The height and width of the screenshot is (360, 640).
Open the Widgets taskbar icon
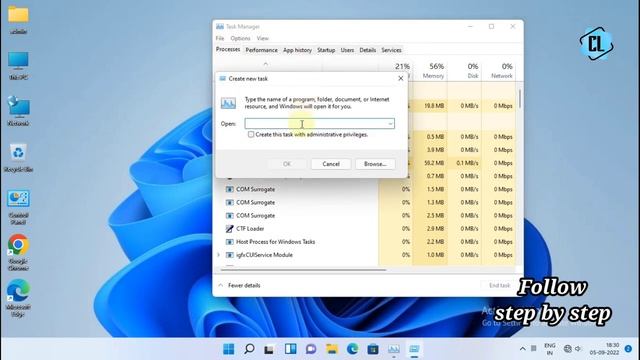click(291, 349)
